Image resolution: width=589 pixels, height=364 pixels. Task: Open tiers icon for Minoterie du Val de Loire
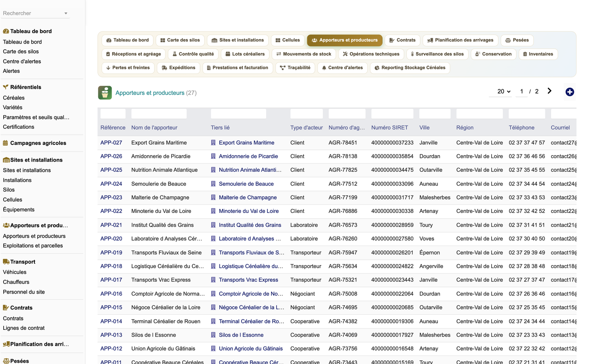(213, 211)
